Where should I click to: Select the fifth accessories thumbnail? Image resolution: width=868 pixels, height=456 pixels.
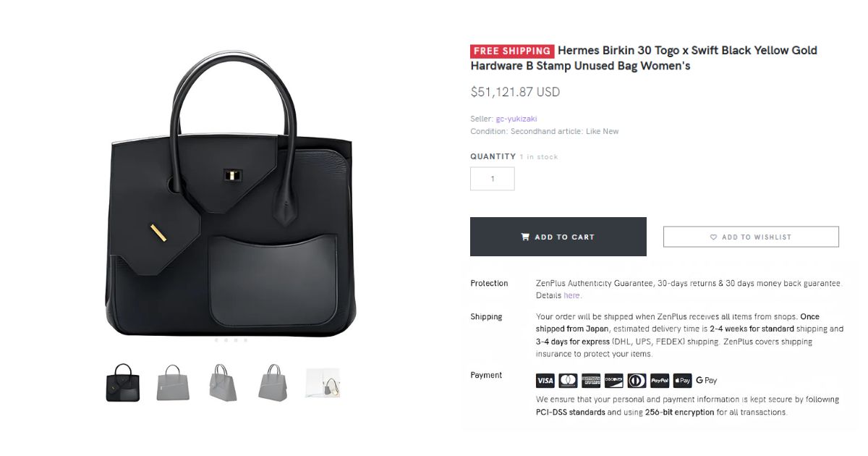click(323, 383)
